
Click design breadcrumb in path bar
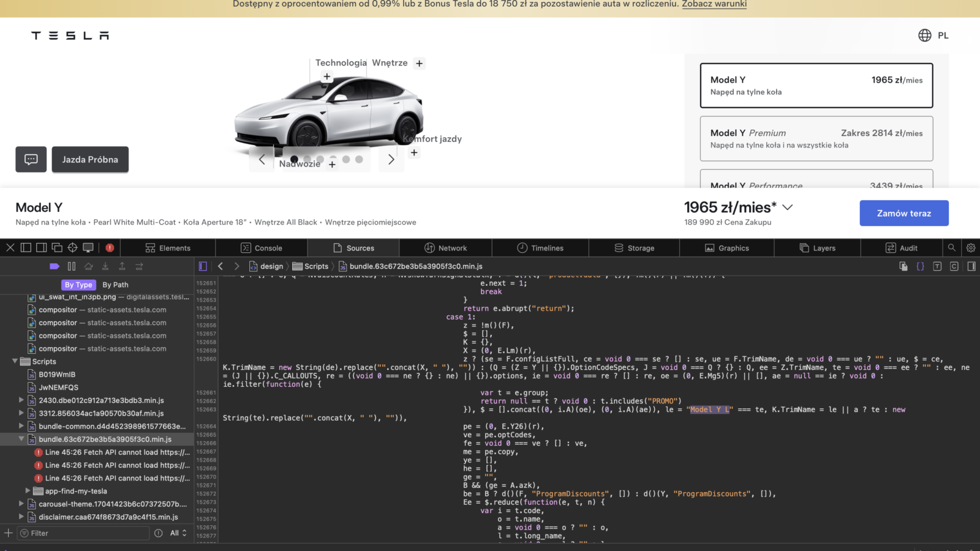[266, 266]
